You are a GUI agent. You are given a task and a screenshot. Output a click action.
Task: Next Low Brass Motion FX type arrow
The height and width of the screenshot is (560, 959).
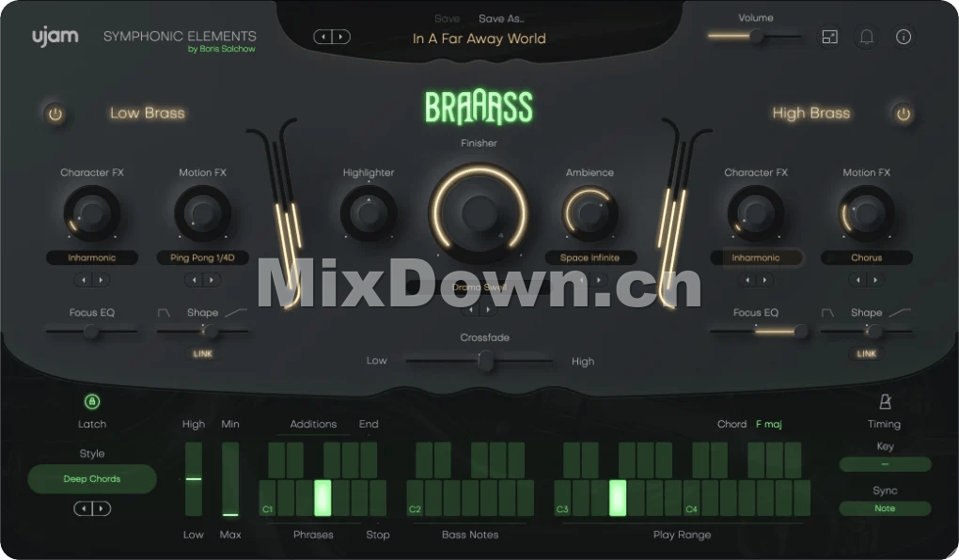pyautogui.click(x=212, y=280)
